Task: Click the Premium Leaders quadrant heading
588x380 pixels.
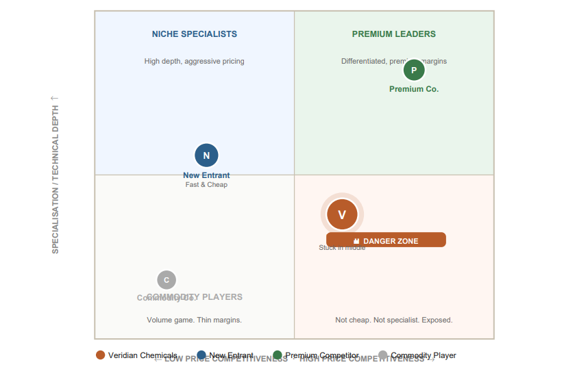Action: (394, 34)
